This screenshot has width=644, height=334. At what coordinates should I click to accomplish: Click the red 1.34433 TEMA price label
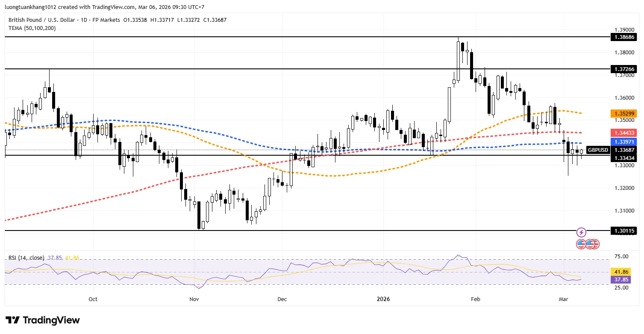[x=625, y=133]
